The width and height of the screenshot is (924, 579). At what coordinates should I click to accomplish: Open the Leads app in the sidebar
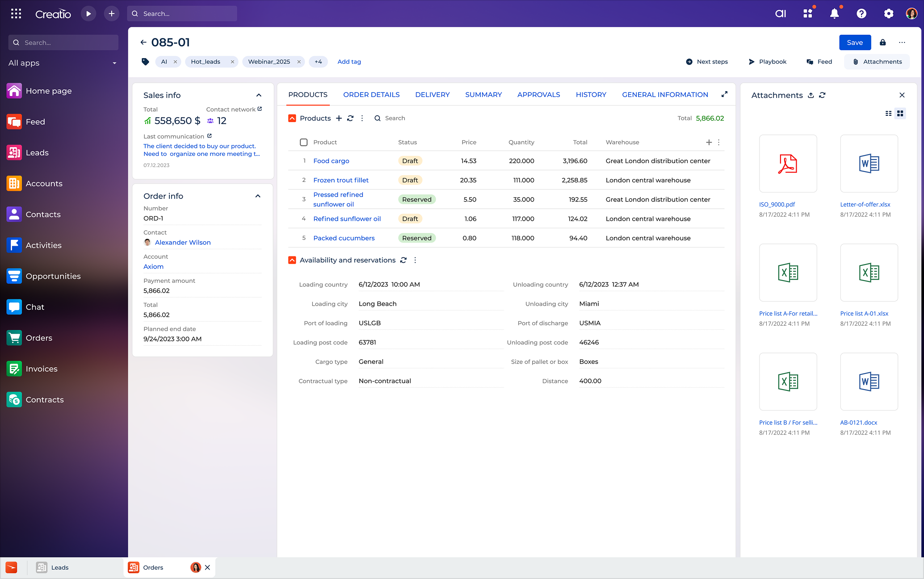(37, 152)
